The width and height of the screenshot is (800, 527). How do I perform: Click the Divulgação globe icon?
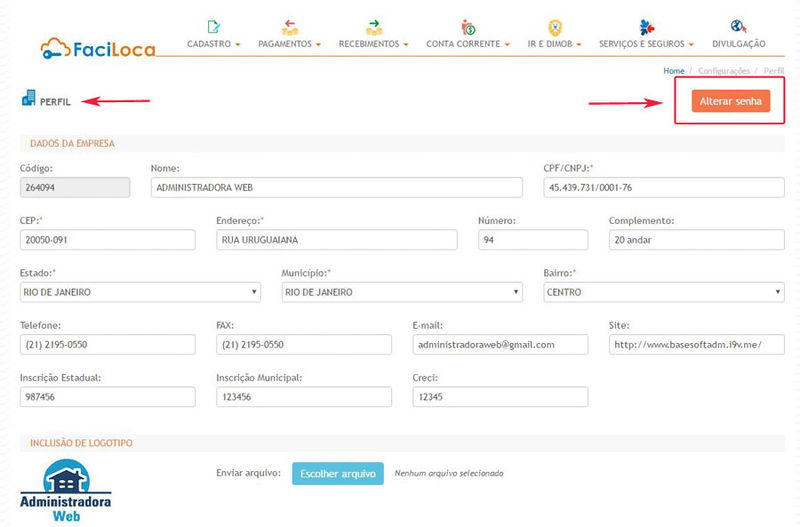click(x=738, y=27)
